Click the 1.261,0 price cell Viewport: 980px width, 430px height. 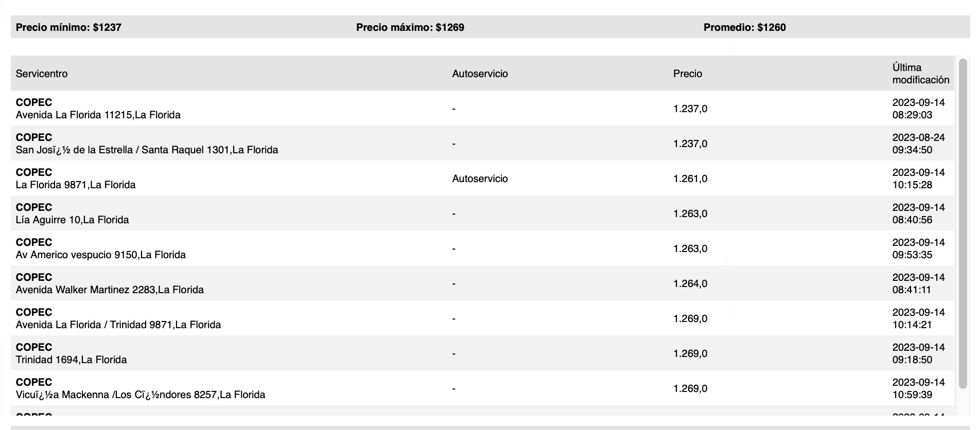click(x=690, y=178)
